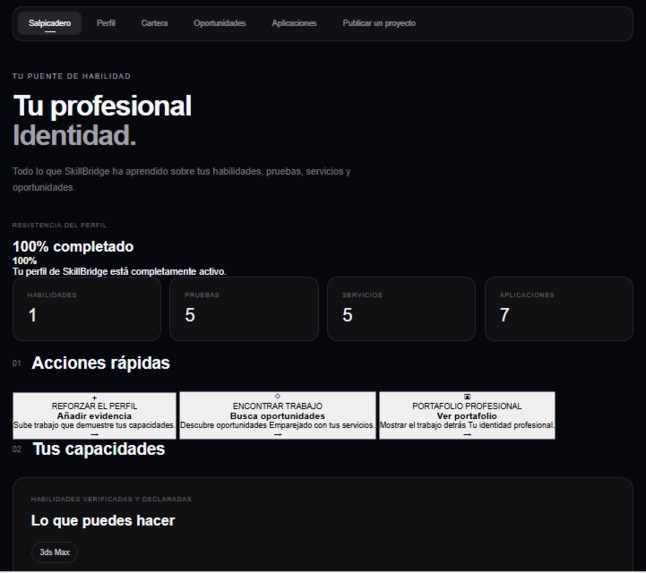Open the Oportunidades tab
The image size is (646, 573).
point(220,23)
